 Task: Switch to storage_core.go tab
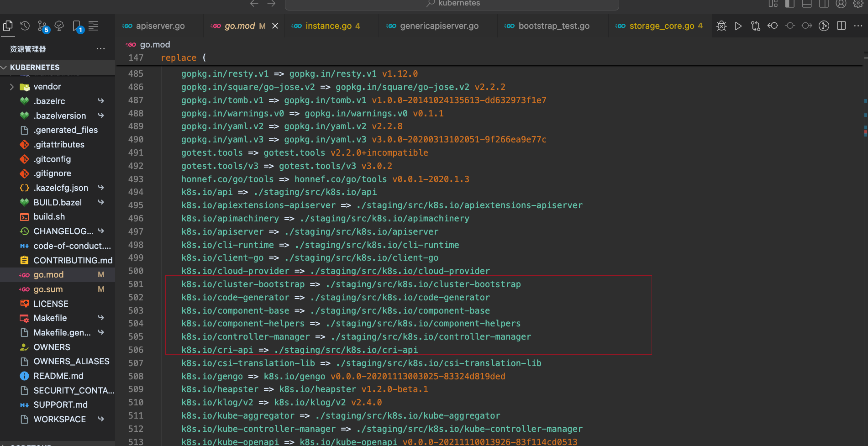pos(660,26)
